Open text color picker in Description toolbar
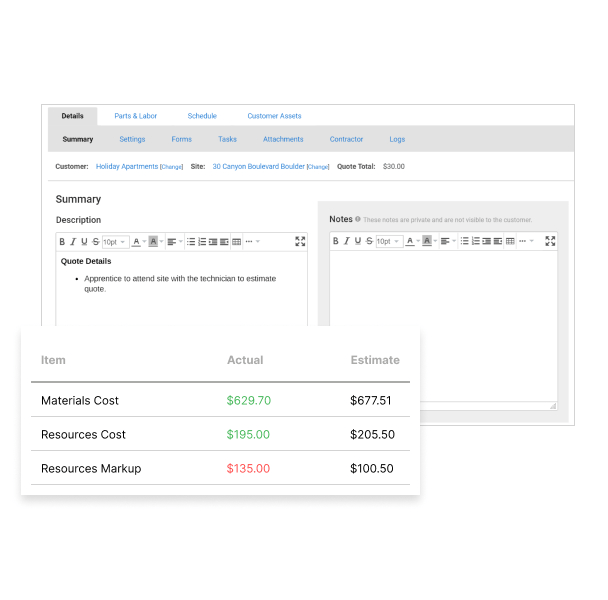Screen dimensions: 608x600 (x=136, y=242)
